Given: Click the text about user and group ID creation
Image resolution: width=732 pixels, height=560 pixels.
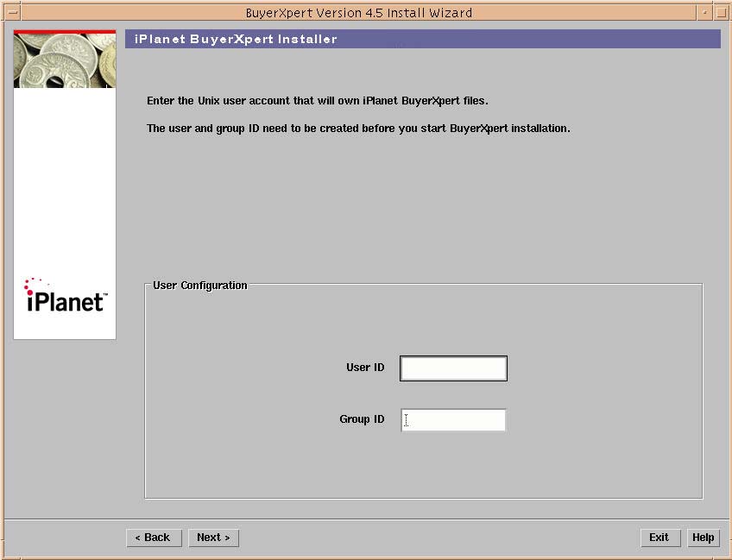Looking at the screenshot, I should coord(358,129).
